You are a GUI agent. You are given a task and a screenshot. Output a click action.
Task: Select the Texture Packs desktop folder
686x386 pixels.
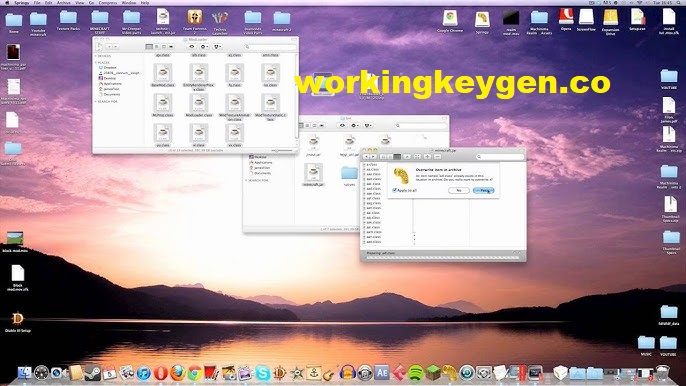(x=68, y=20)
